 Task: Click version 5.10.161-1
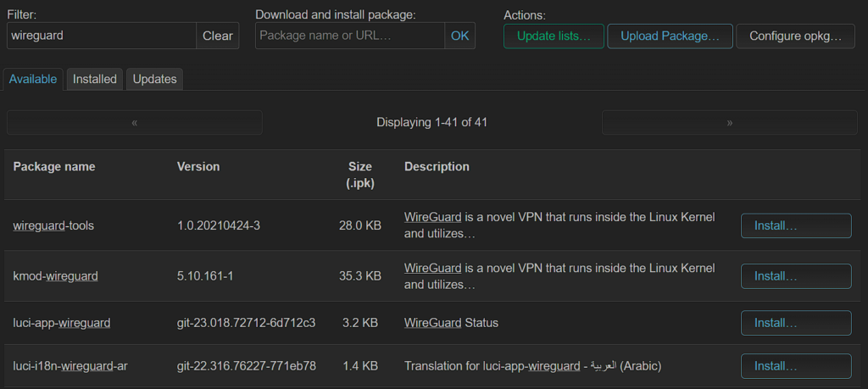point(205,276)
